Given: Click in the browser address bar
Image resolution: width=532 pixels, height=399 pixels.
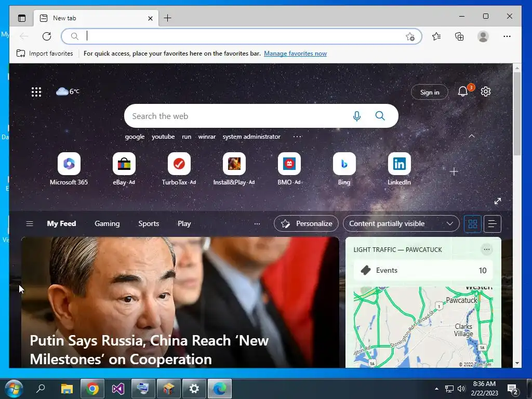Looking at the screenshot, I should 242,36.
